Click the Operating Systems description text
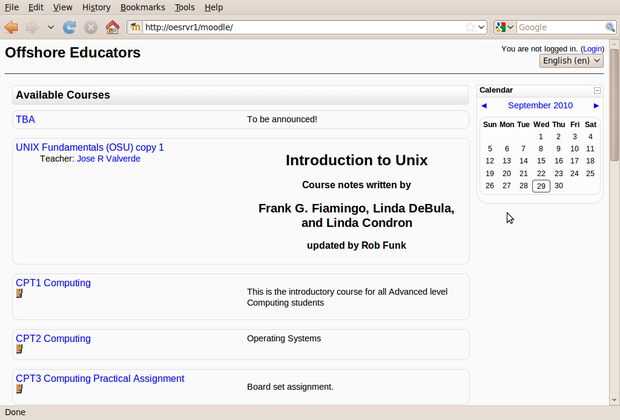The width and height of the screenshot is (620, 420). 284,339
